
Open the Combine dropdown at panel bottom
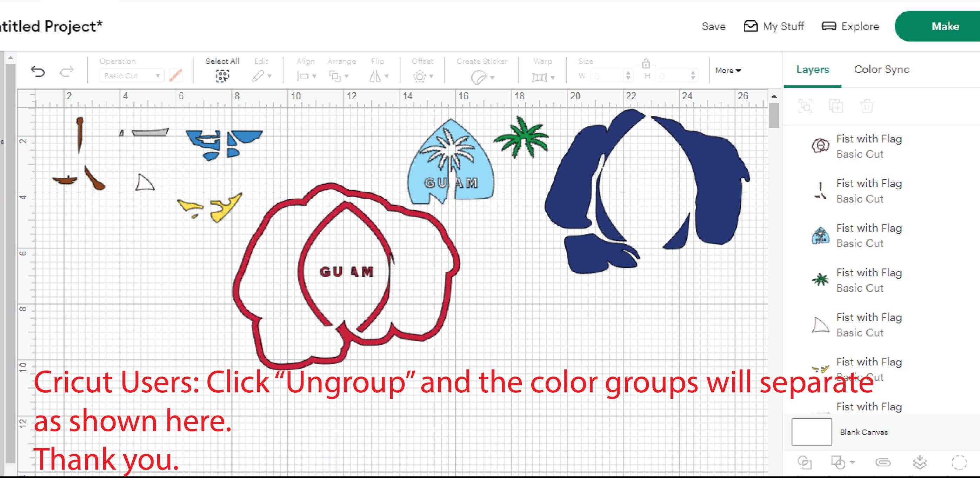843,463
